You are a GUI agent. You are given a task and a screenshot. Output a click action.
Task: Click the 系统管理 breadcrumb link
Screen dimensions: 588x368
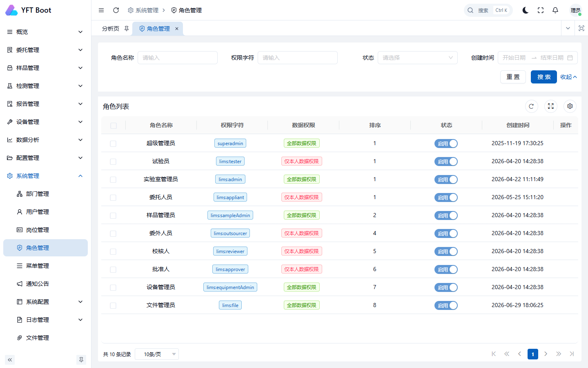pos(143,10)
